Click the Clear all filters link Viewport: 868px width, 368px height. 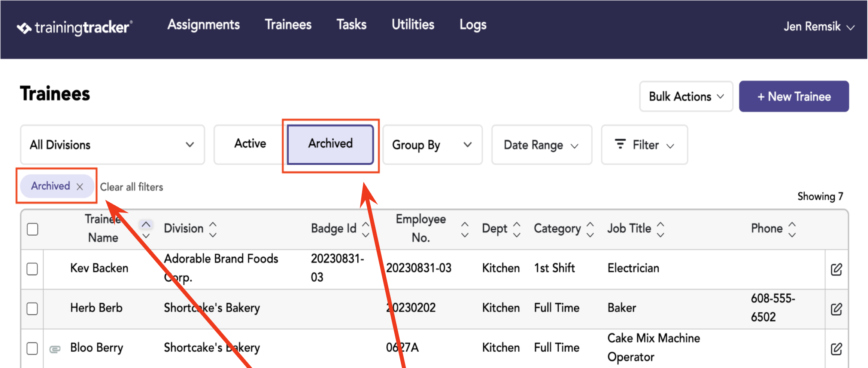click(x=131, y=187)
